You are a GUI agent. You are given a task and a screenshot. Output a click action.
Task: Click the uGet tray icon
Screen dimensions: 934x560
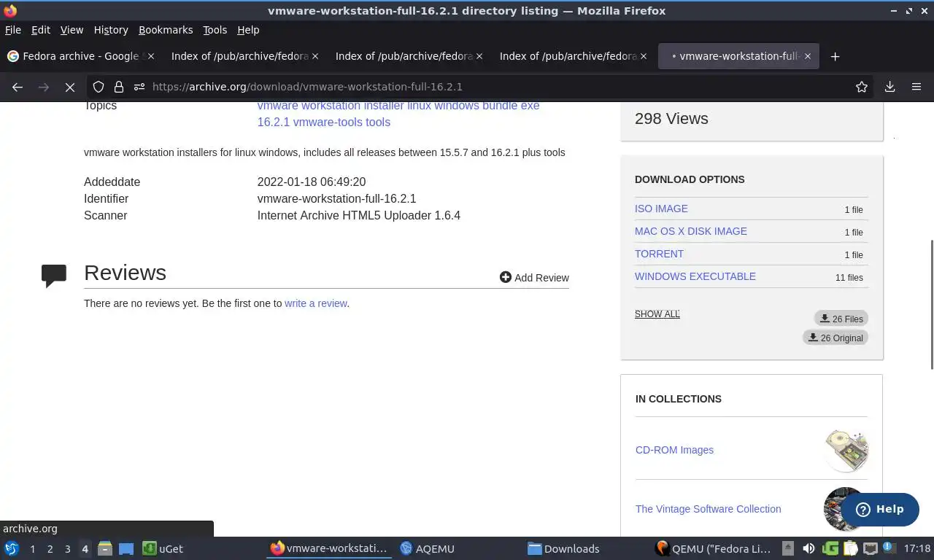pyautogui.click(x=830, y=548)
